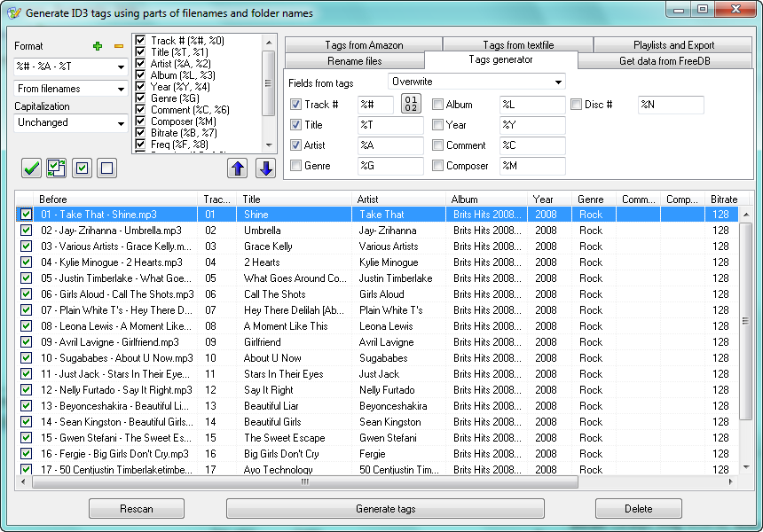The width and height of the screenshot is (763, 532).
Task: Switch to Tags from Amazon tab
Action: tap(364, 44)
